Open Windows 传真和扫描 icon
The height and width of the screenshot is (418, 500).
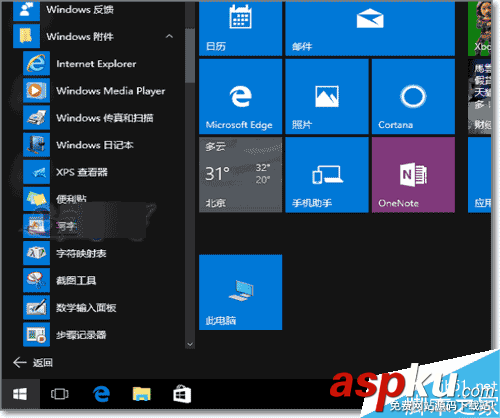coord(36,118)
